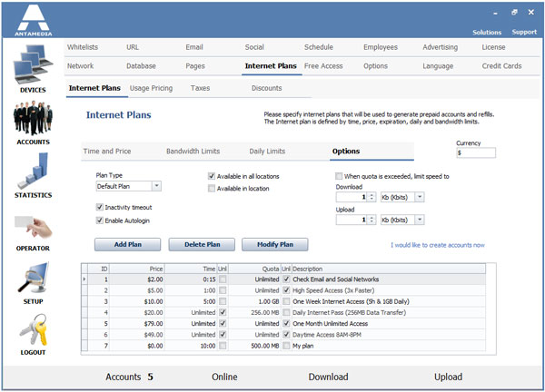Enable limit speed when quota exceeded checkbox

pyautogui.click(x=339, y=176)
